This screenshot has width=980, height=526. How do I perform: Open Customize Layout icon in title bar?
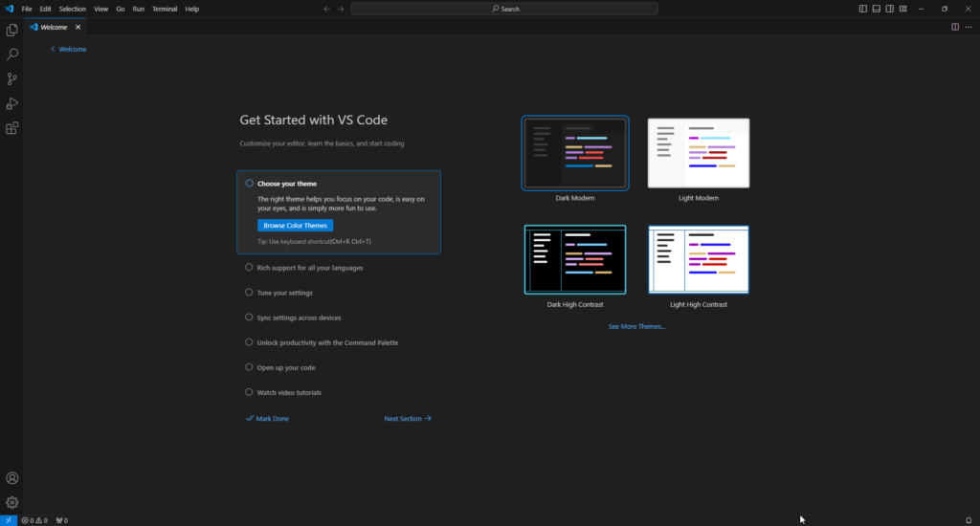click(903, 9)
